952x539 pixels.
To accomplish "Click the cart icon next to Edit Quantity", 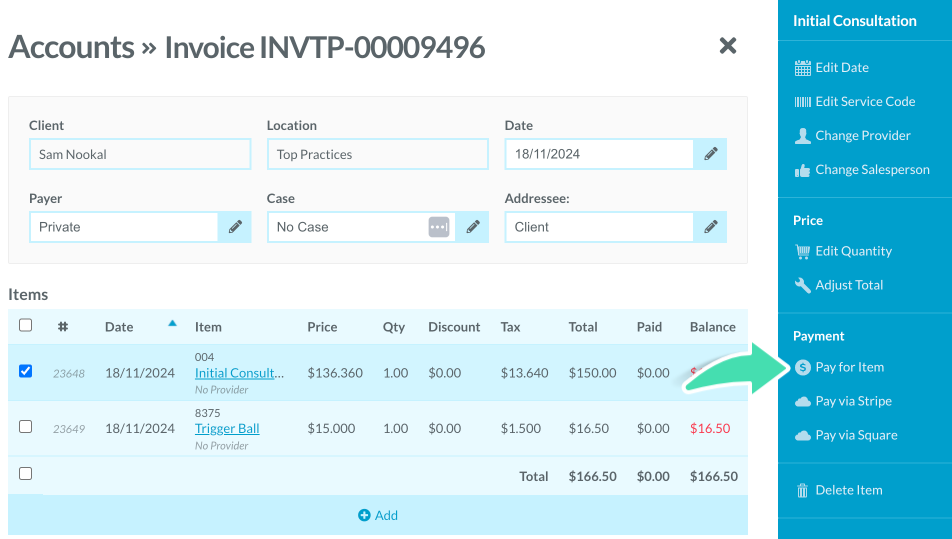I will tap(803, 251).
